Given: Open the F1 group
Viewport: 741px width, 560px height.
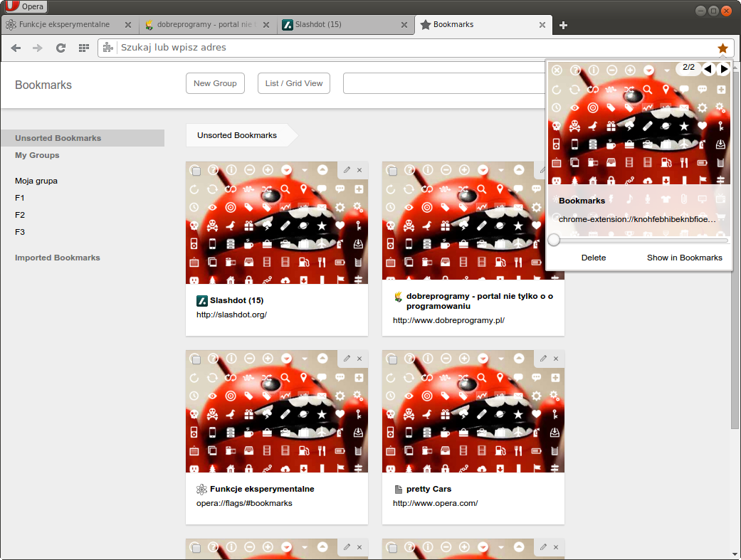Looking at the screenshot, I should point(19,198).
